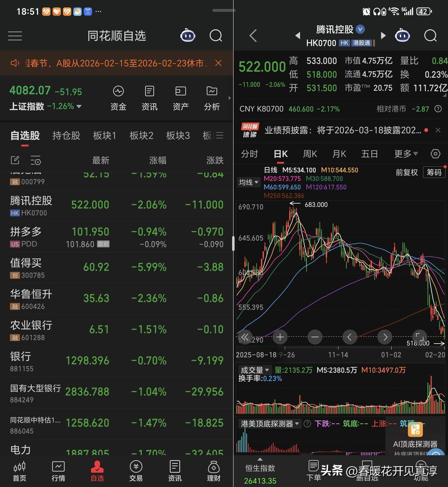Sort by 最新 column header
The height and width of the screenshot is (487, 448).
pyautogui.click(x=100, y=160)
